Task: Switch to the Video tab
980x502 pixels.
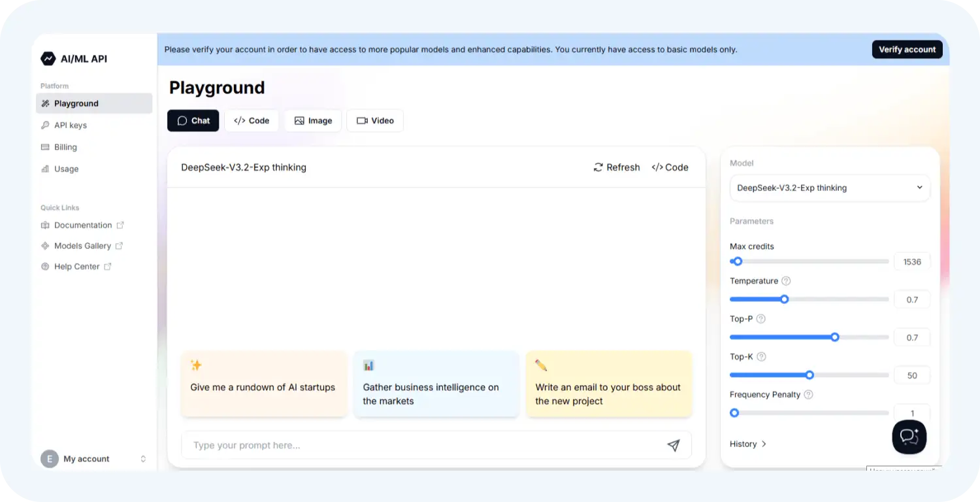Action: [375, 121]
